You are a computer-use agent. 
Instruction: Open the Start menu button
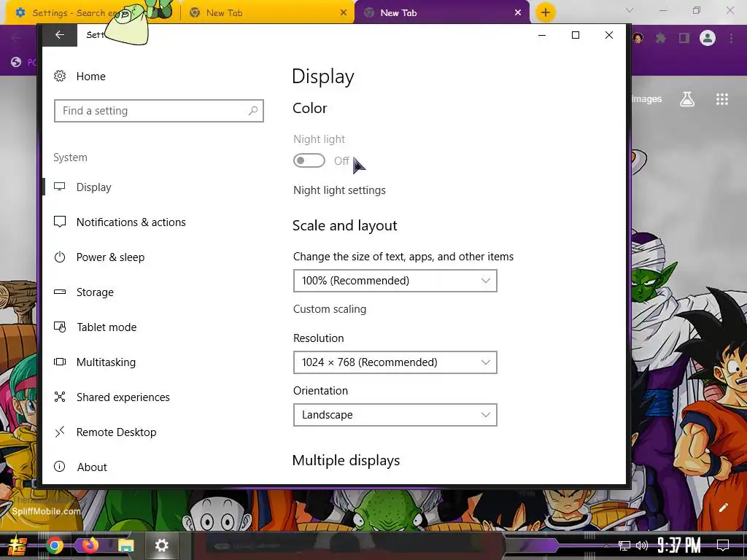pos(18,545)
